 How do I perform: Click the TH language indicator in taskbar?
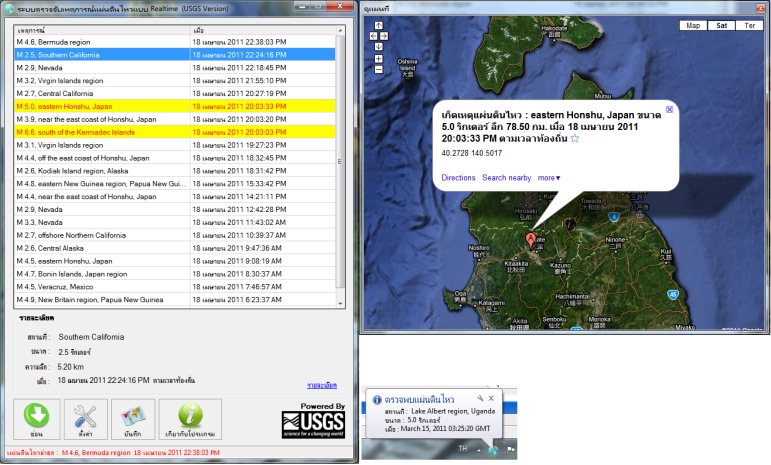point(463,448)
